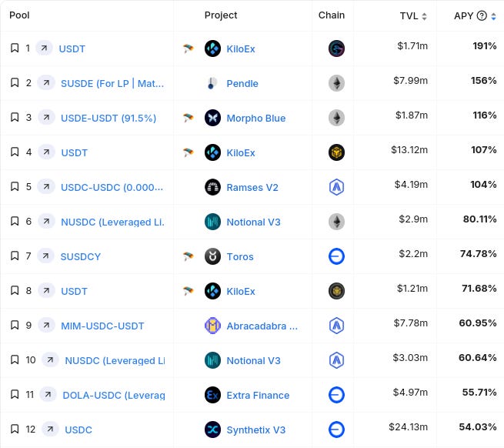Open external link arrow for DOLA-USDC pool
Screen dimensions: 504x448
pos(48,395)
